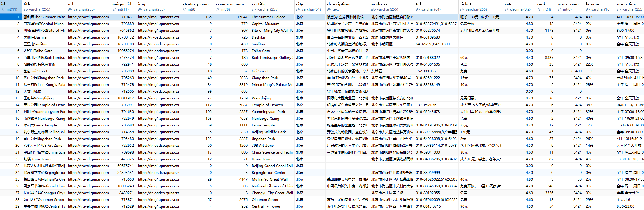Screen dimensions: 644x210
Task: Click the city column header
Action: tap(310, 6)
